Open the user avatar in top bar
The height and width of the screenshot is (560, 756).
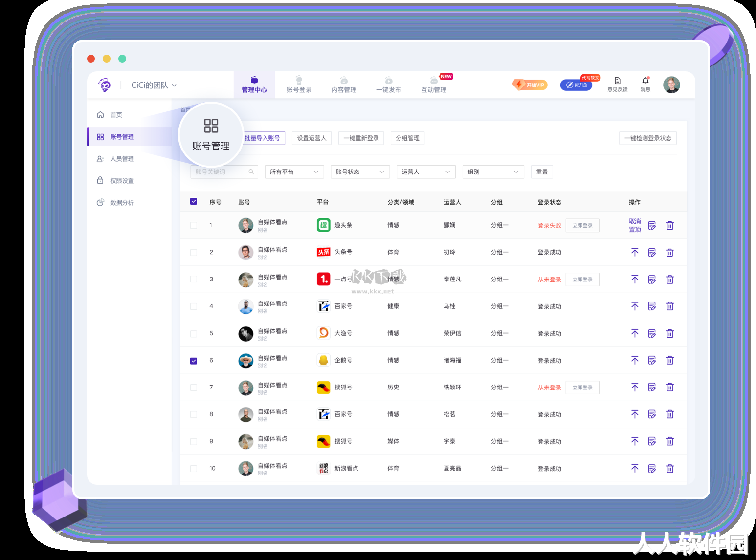coord(671,85)
